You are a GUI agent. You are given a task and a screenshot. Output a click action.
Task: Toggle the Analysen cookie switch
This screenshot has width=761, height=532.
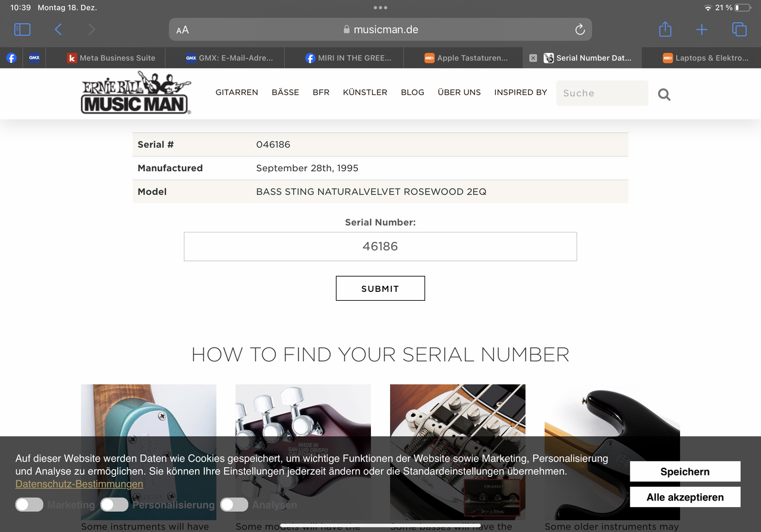(234, 505)
